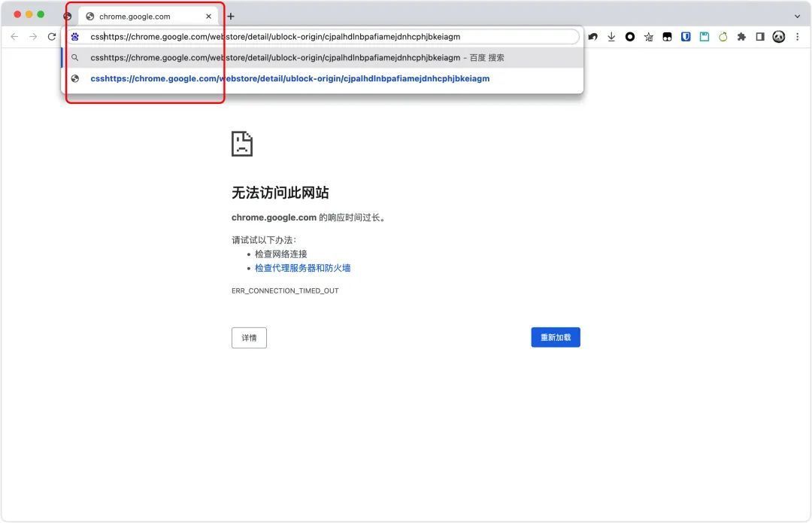Reload the page with the refresh icon
Screen dimensions: 812x523
[x=52, y=37]
